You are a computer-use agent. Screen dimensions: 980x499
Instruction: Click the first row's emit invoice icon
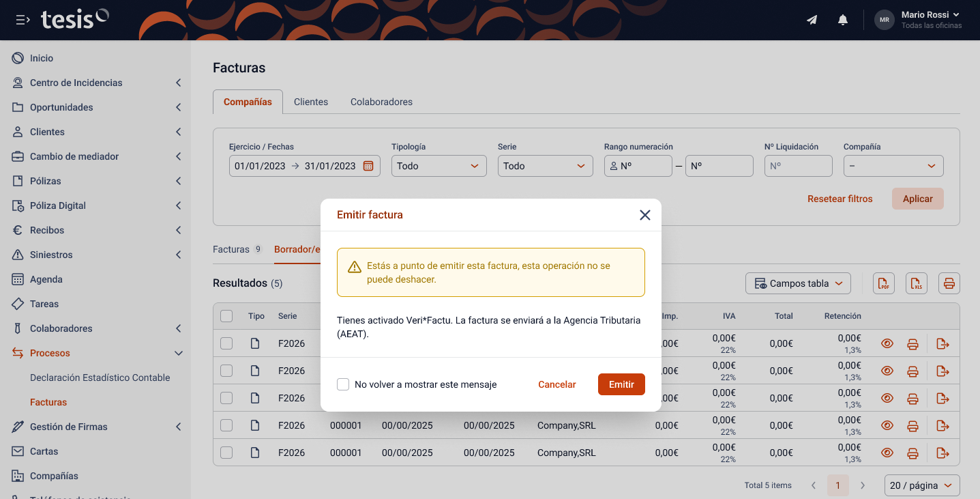click(943, 343)
